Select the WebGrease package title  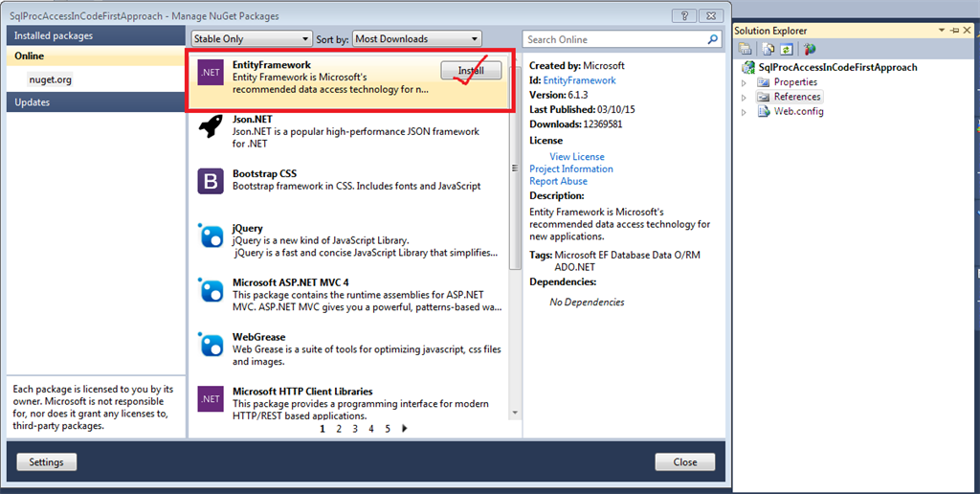(x=258, y=337)
